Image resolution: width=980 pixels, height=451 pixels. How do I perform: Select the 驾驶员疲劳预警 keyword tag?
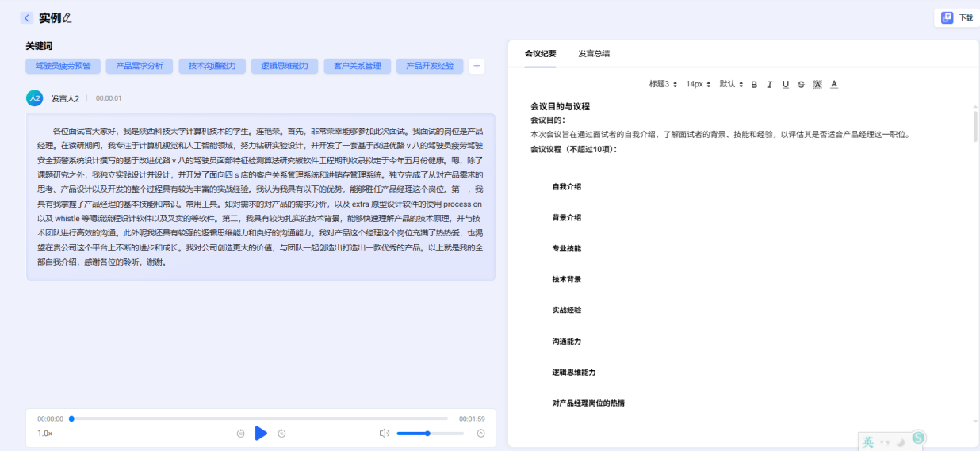click(x=63, y=66)
